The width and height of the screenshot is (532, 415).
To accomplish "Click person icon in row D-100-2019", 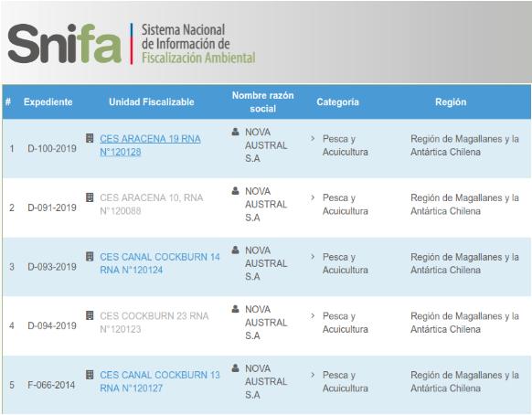I will (x=235, y=132).
